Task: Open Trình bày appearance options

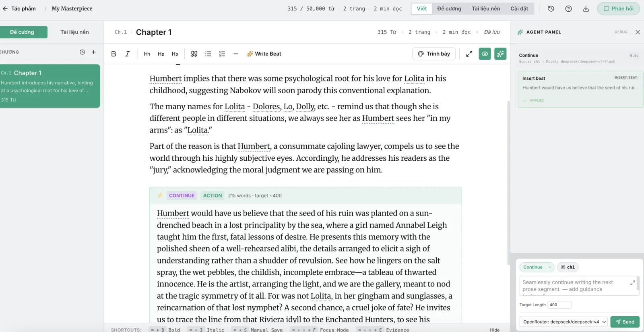Action: (434, 54)
